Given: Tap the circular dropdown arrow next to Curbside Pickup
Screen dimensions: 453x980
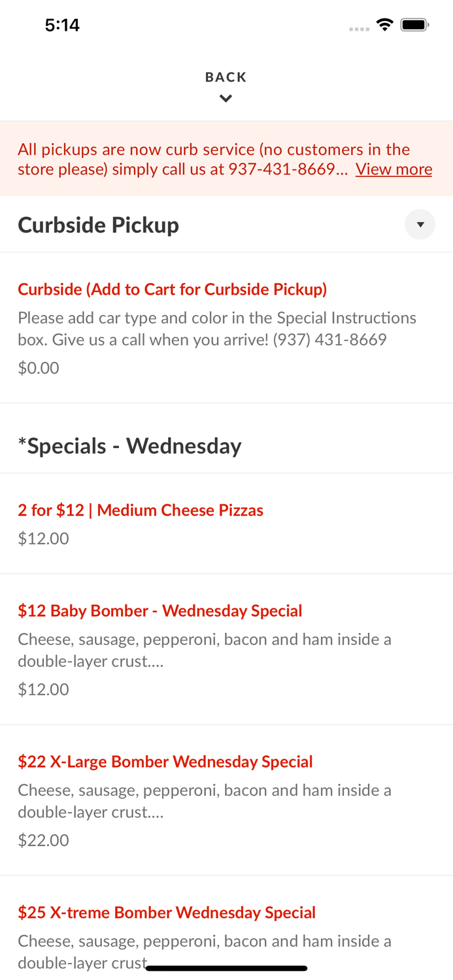Looking at the screenshot, I should coord(421,224).
